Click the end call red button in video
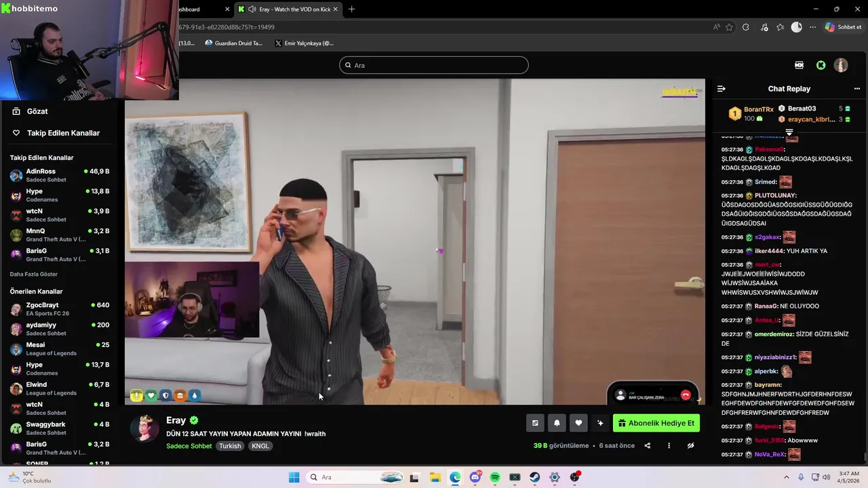This screenshot has height=488, width=868. [686, 395]
